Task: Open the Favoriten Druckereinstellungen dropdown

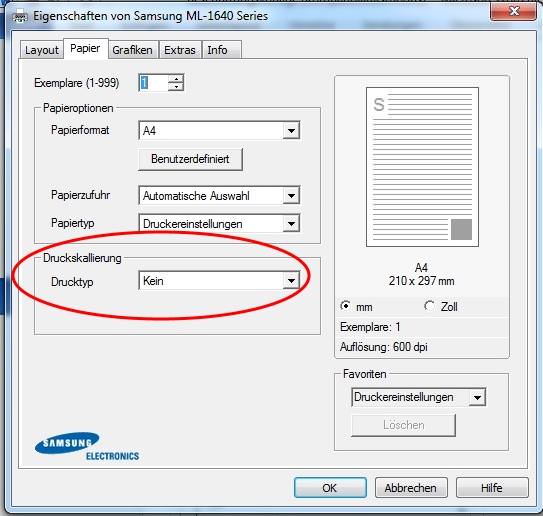Action: pos(419,397)
